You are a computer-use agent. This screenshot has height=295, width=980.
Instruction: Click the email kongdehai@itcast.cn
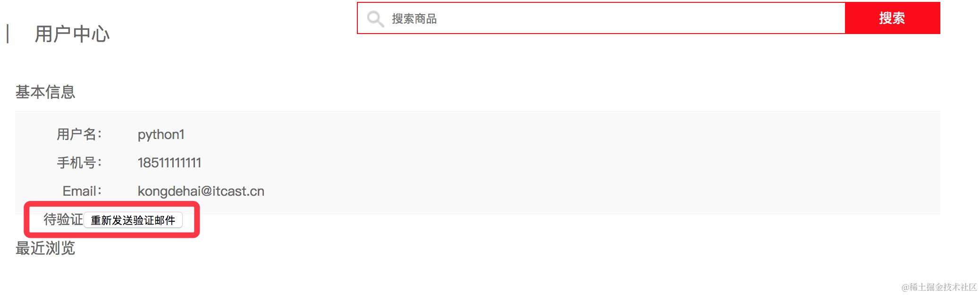(201, 191)
